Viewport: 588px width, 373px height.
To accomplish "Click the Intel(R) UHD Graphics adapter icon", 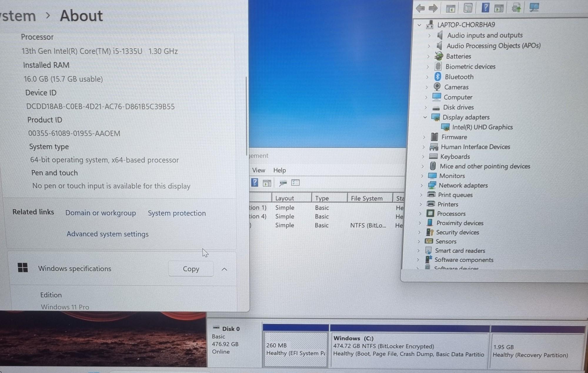I will point(445,127).
